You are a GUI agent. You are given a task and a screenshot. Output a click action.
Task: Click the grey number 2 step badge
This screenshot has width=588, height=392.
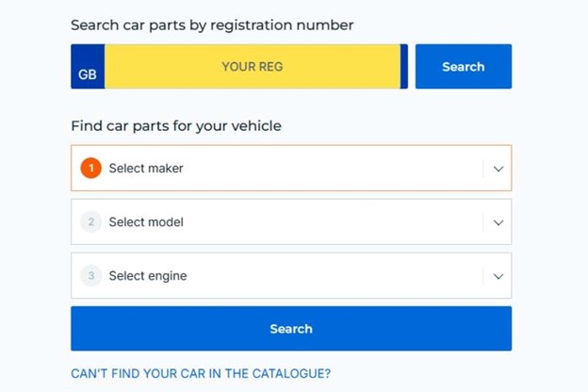(x=90, y=222)
